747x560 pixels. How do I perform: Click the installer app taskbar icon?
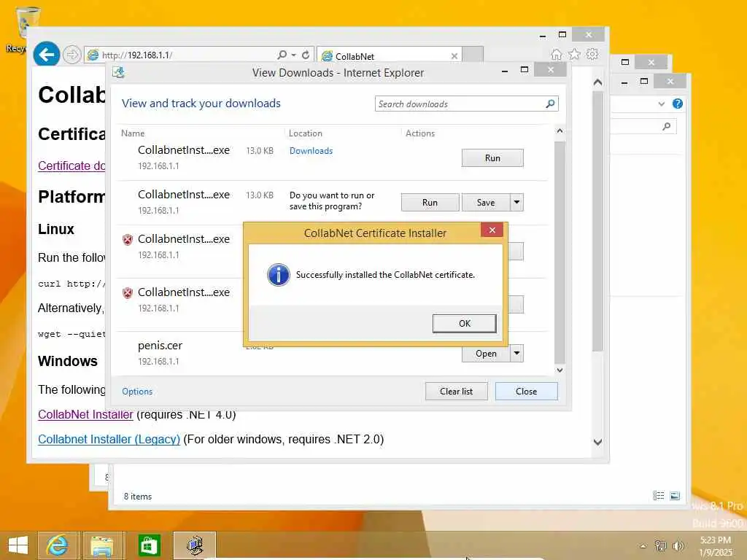coord(194,545)
